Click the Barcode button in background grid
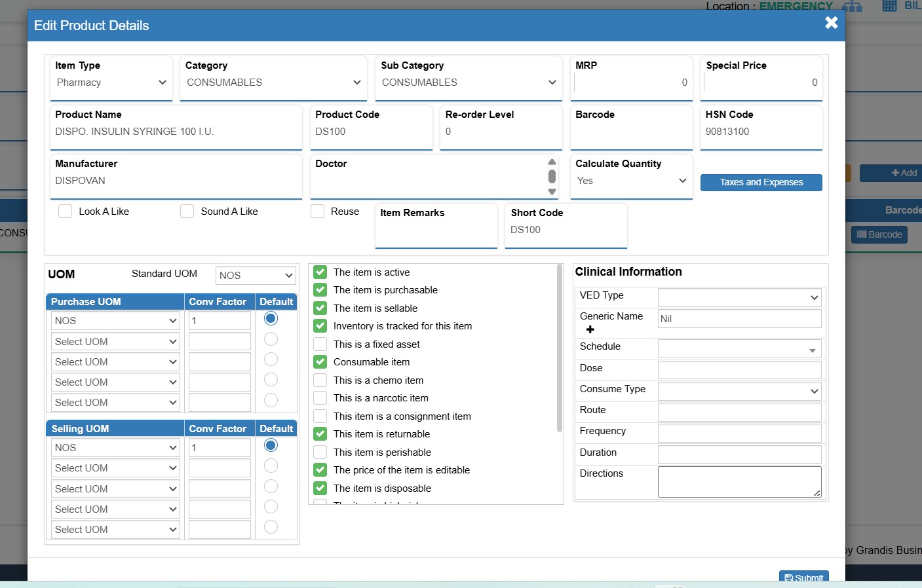This screenshot has height=588, width=922. pyautogui.click(x=879, y=234)
